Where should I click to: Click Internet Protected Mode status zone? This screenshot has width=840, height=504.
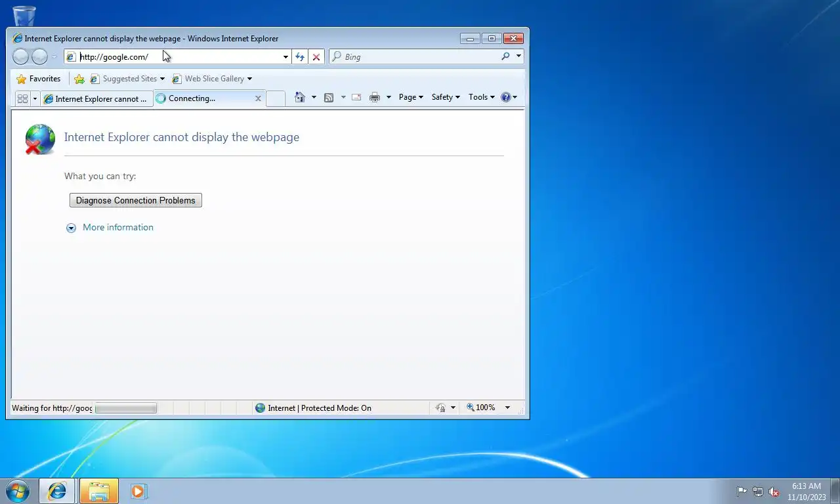pyautogui.click(x=314, y=408)
